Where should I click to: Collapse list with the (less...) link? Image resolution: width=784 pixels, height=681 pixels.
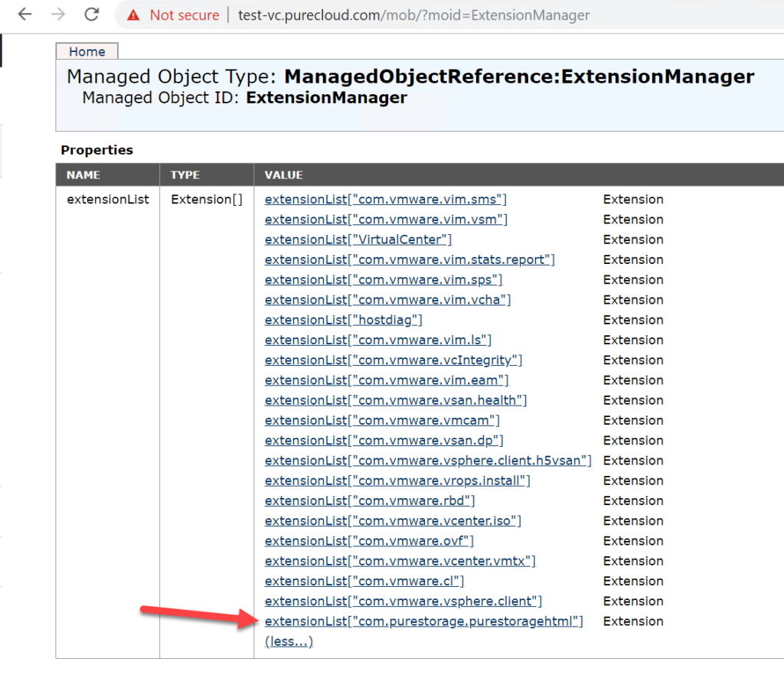tap(289, 641)
